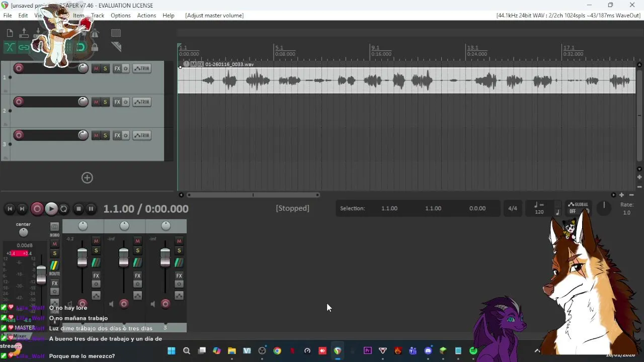Go to project end transport button
Viewport: 644px width, 362px height.
(22, 209)
